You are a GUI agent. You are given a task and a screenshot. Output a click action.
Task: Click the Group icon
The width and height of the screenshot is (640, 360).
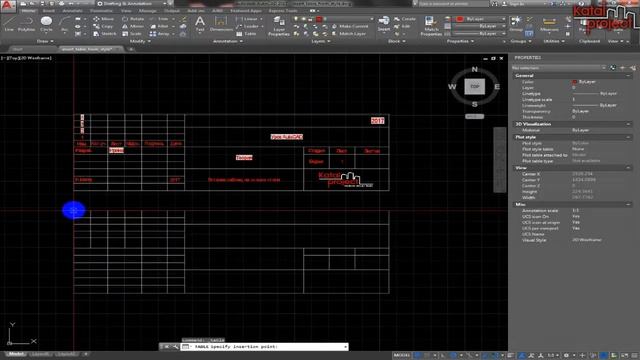516,23
